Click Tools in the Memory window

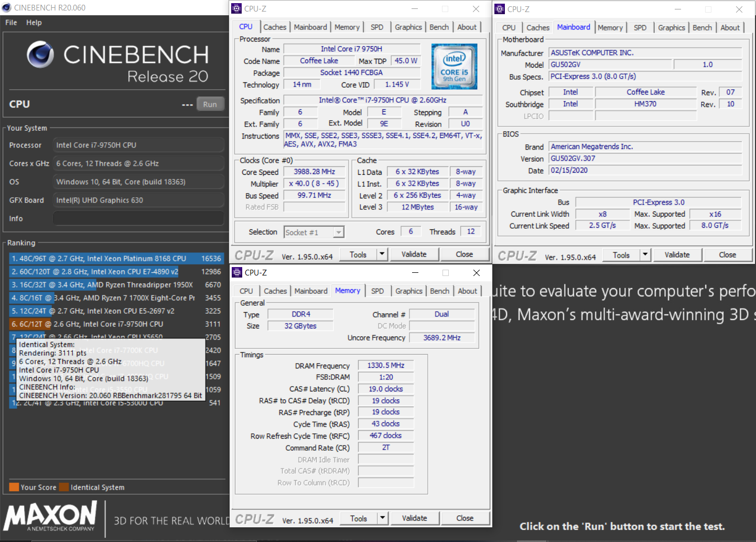tap(359, 518)
